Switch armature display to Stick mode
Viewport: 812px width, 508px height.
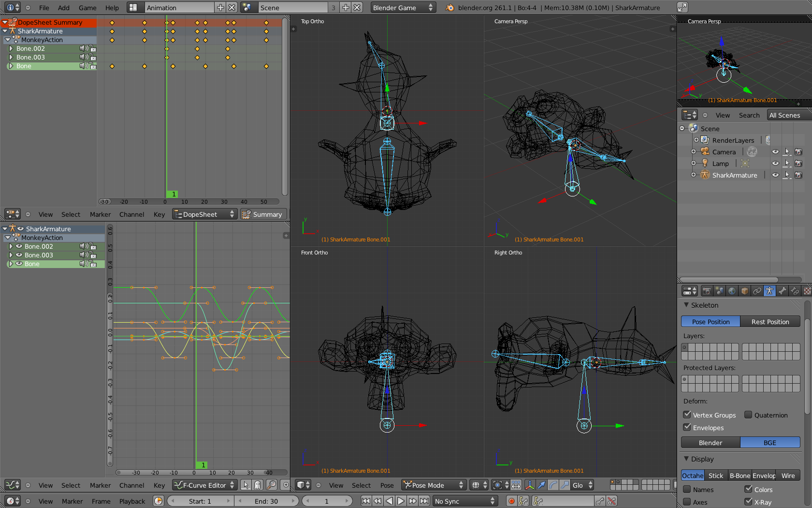(x=716, y=476)
